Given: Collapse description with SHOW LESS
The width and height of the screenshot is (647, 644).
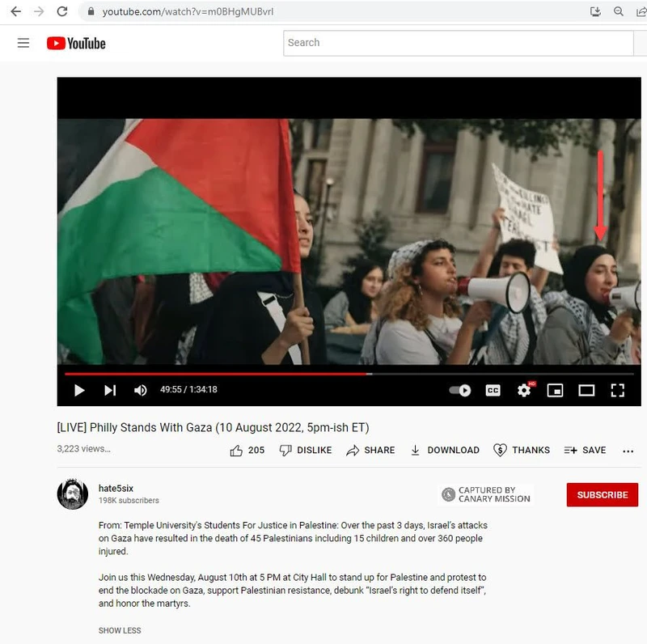Looking at the screenshot, I should (119, 630).
